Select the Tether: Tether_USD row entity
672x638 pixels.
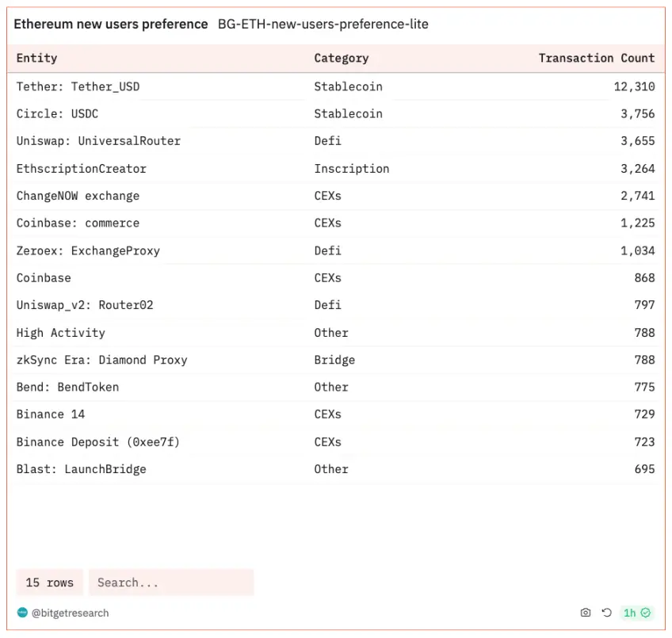pyautogui.click(x=78, y=86)
